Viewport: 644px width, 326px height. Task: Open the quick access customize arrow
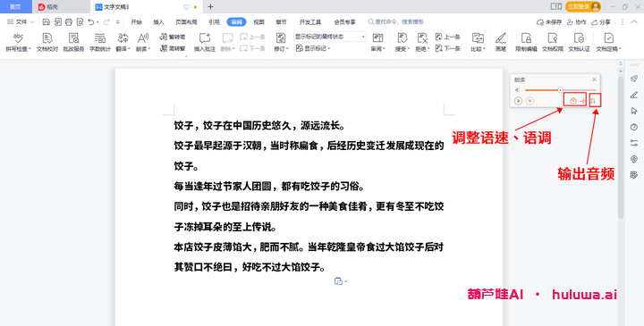tap(118, 22)
